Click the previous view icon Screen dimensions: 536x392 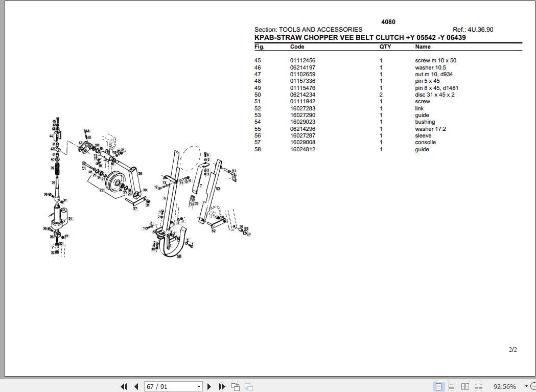[x=236, y=386]
